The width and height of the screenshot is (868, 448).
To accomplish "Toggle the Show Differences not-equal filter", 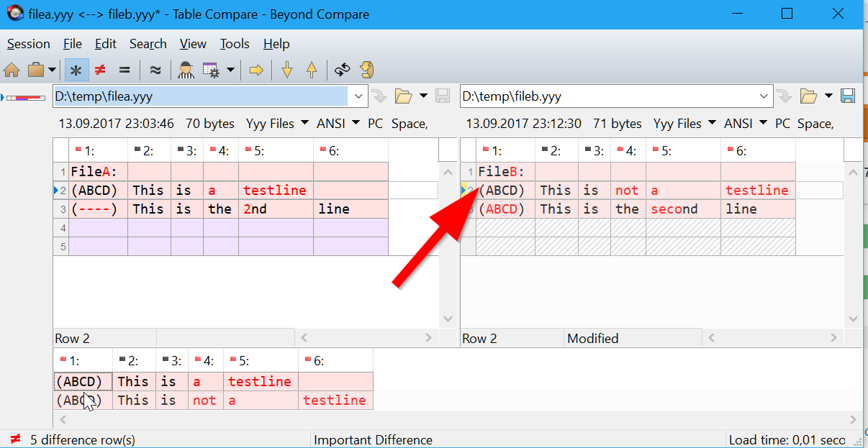I will (101, 70).
